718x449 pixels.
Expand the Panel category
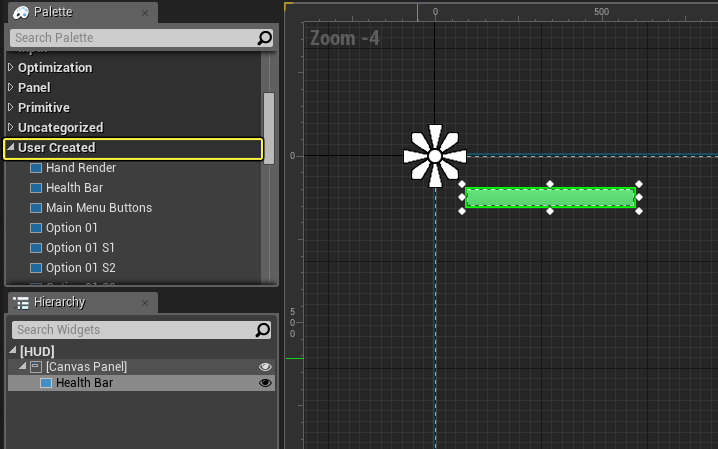click(x=11, y=87)
